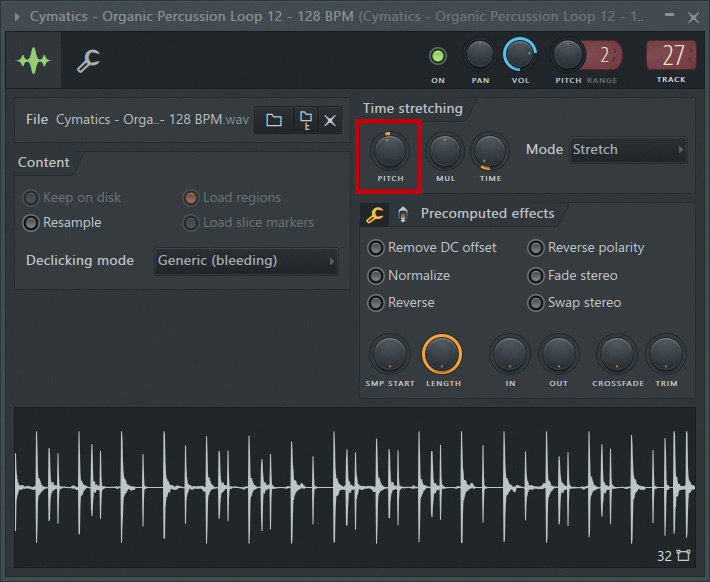Click the sample waveform preview
Image resolution: width=710 pixels, height=582 pixels.
point(355,487)
